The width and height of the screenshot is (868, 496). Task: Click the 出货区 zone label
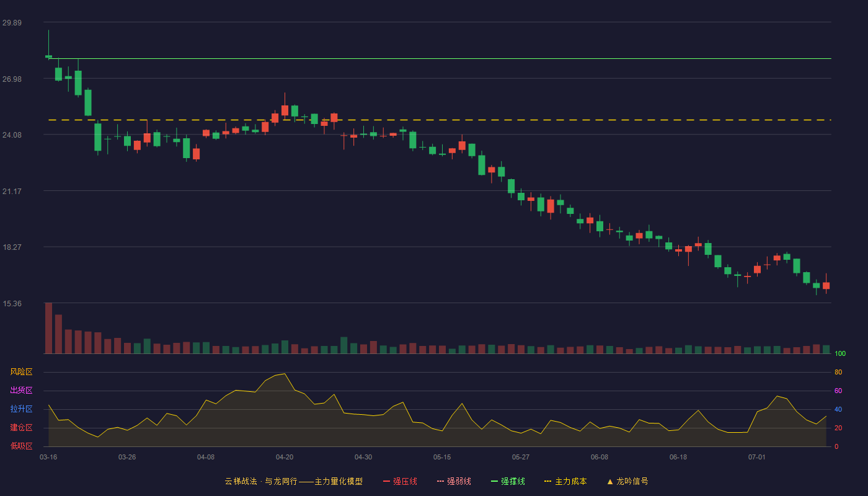[x=21, y=391]
